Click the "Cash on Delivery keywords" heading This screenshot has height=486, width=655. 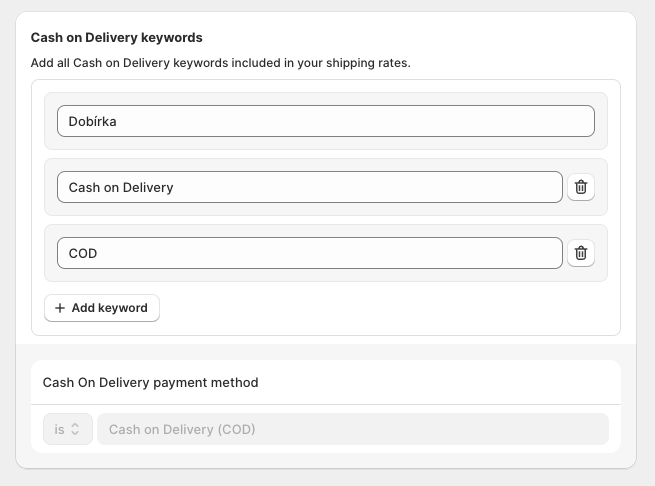(117, 38)
